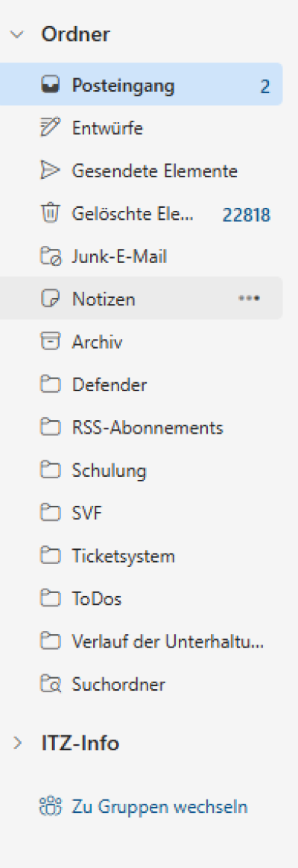Select the SVF folder
The width and height of the screenshot is (298, 868).
click(x=142, y=513)
